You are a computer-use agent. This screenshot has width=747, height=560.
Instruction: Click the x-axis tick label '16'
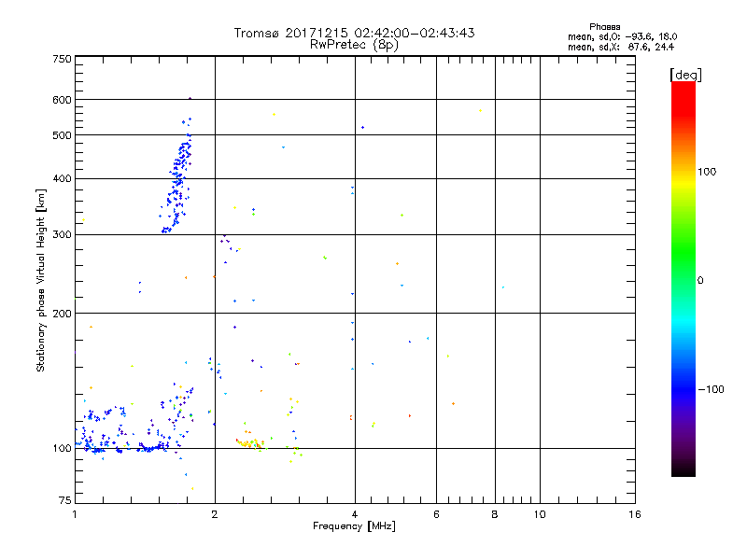click(635, 514)
